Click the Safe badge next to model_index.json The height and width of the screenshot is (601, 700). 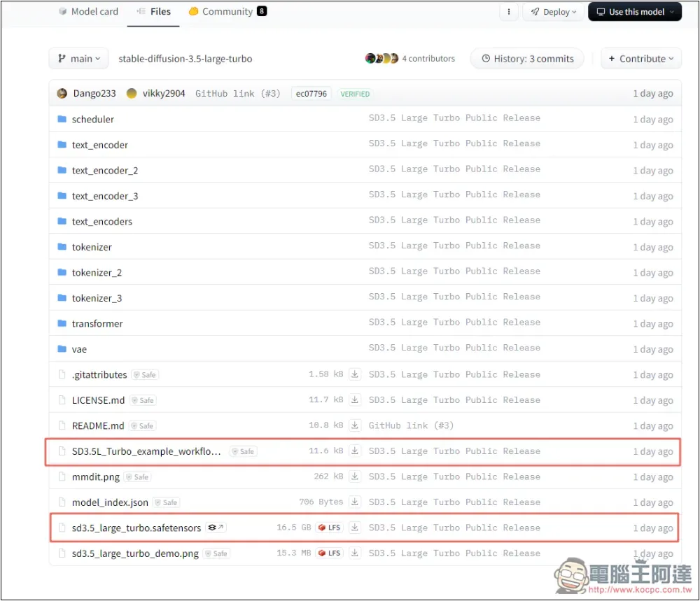pyautogui.click(x=166, y=502)
